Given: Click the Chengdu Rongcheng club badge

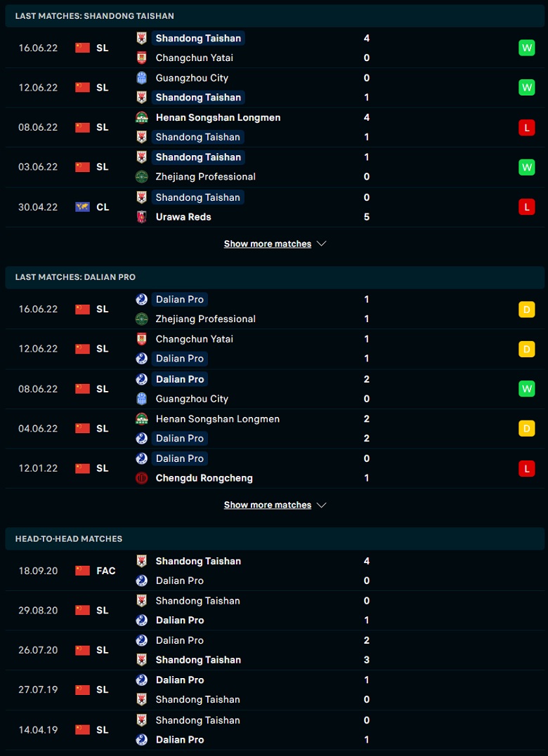Looking at the screenshot, I should pos(141,478).
